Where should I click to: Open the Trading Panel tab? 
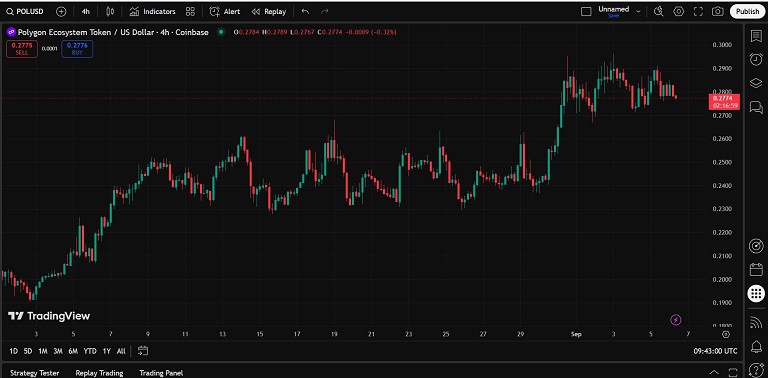tap(161, 373)
